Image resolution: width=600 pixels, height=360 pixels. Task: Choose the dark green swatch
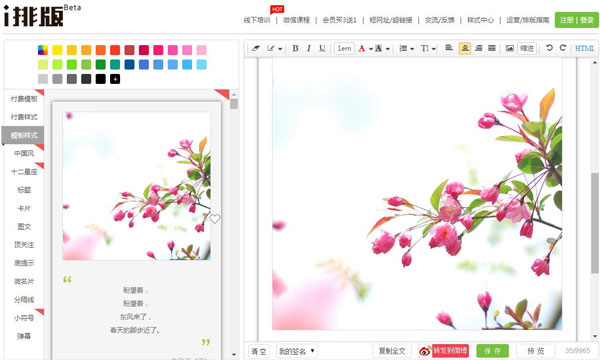click(101, 64)
